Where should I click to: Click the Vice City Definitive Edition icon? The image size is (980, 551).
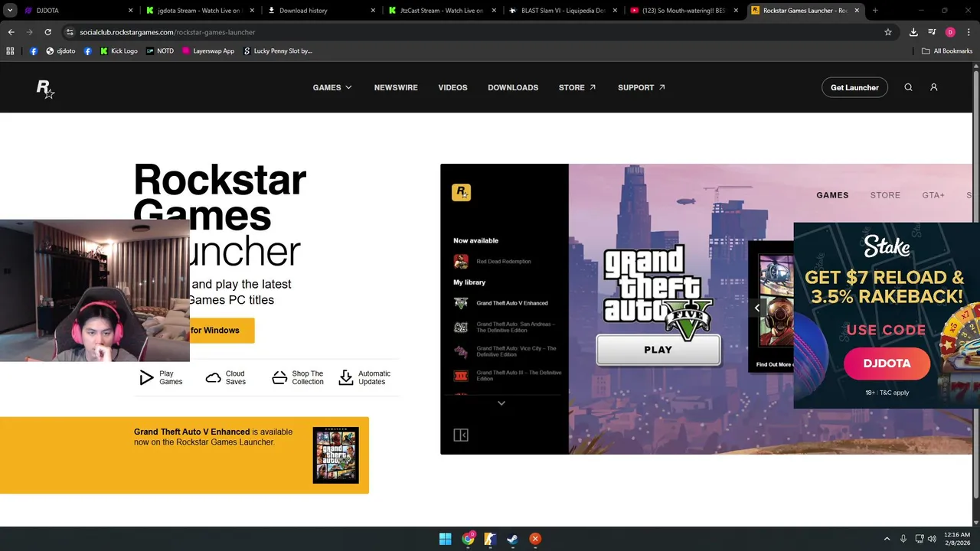click(x=461, y=352)
